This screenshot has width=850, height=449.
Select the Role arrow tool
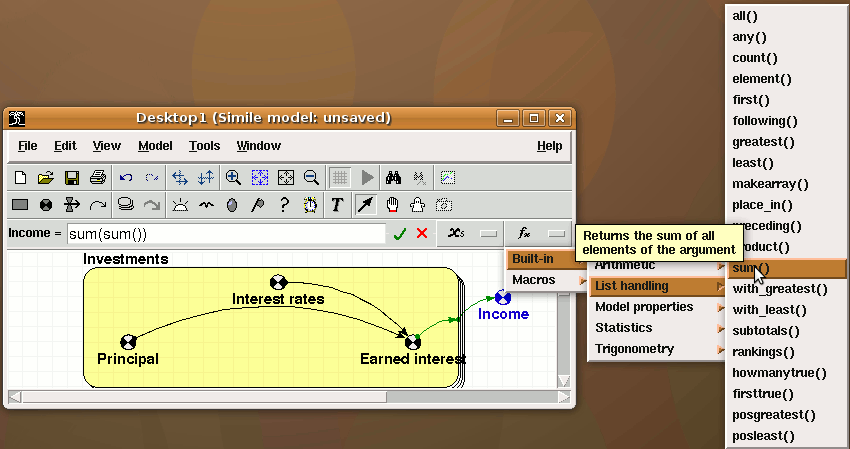[x=152, y=204]
